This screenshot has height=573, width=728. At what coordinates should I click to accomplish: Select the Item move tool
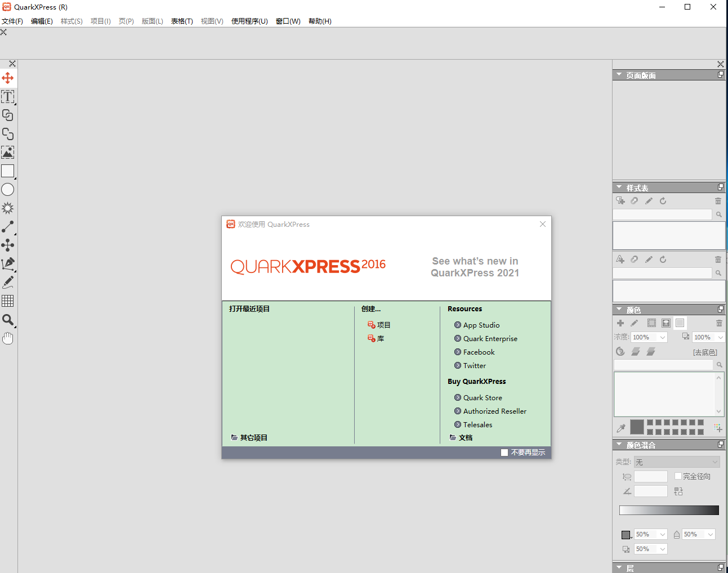[8, 78]
